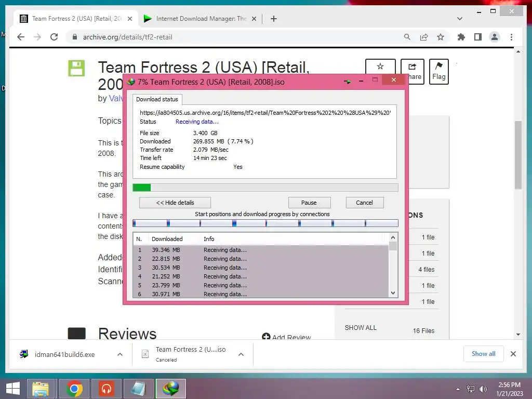Image resolution: width=532 pixels, height=399 pixels.
Task: Click the download URL text in IDM
Action: click(265, 113)
